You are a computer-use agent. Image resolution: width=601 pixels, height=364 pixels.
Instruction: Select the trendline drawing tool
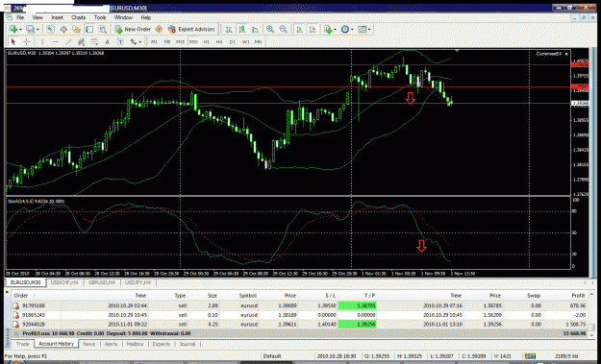tap(68, 41)
